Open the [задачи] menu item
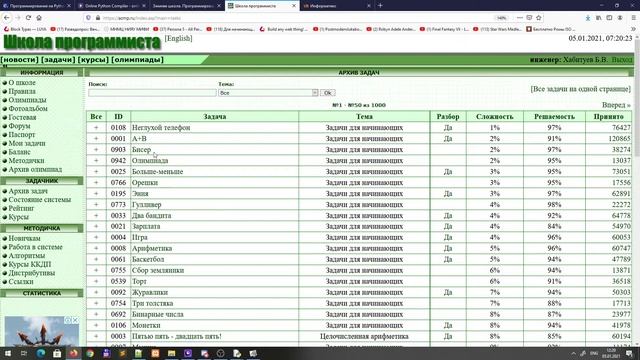Image resolution: width=640 pixels, height=360 pixels. [58, 60]
